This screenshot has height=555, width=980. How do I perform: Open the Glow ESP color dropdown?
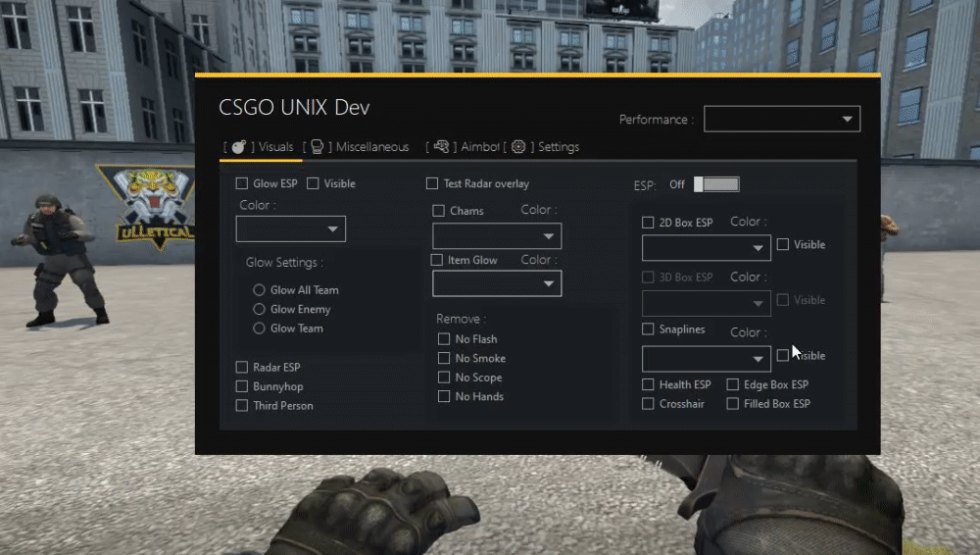pyautogui.click(x=291, y=229)
